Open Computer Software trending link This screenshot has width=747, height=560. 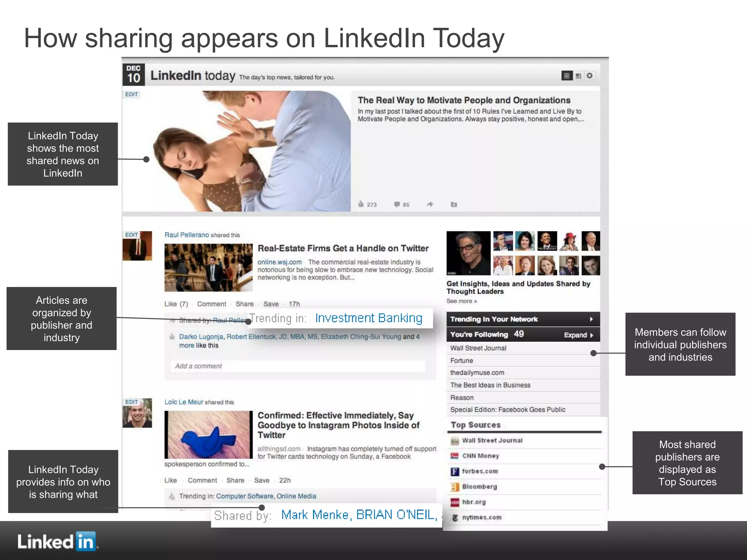point(245,496)
